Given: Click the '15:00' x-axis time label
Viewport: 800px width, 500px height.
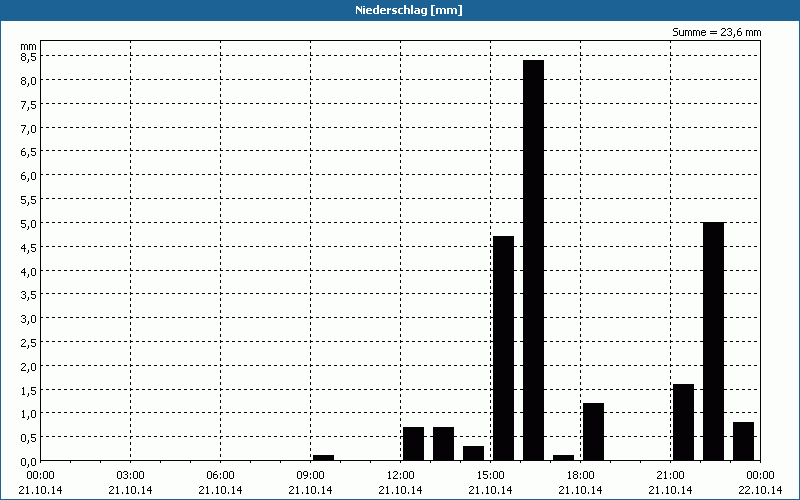Looking at the screenshot, I should (490, 476).
